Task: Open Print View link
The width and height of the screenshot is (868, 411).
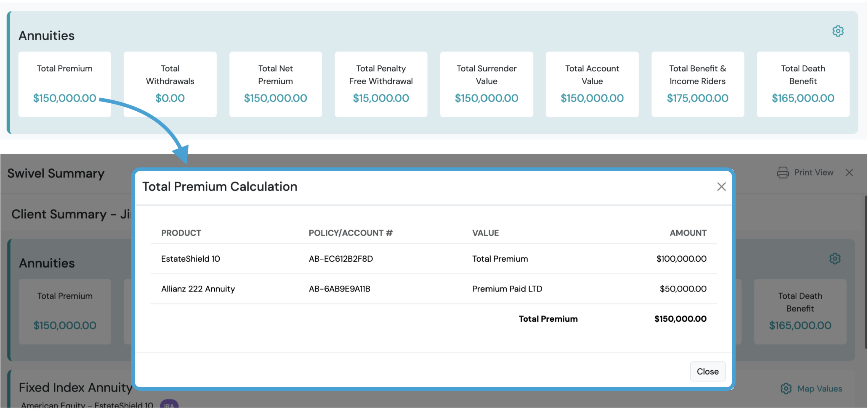Action: coord(813,172)
